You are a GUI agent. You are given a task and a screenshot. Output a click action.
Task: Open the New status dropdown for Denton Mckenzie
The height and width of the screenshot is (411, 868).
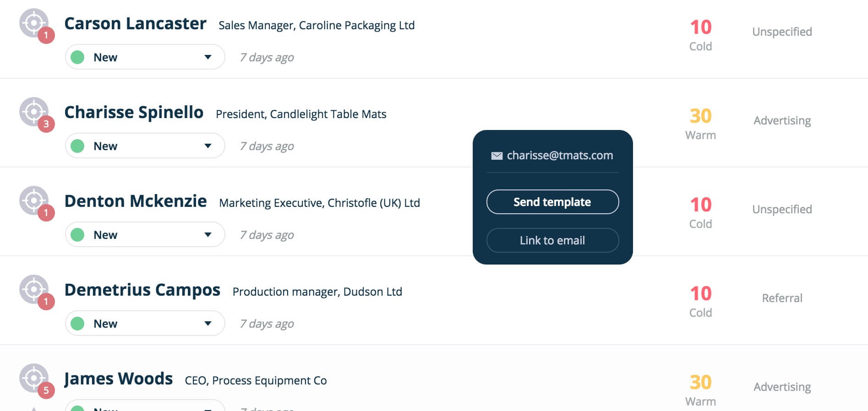[x=145, y=235]
